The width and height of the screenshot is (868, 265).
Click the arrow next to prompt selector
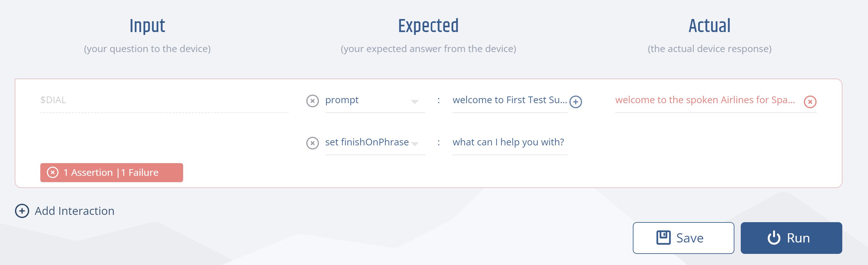point(414,102)
